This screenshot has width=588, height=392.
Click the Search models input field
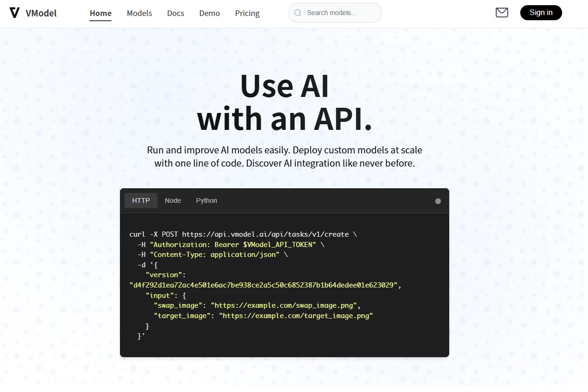point(334,13)
